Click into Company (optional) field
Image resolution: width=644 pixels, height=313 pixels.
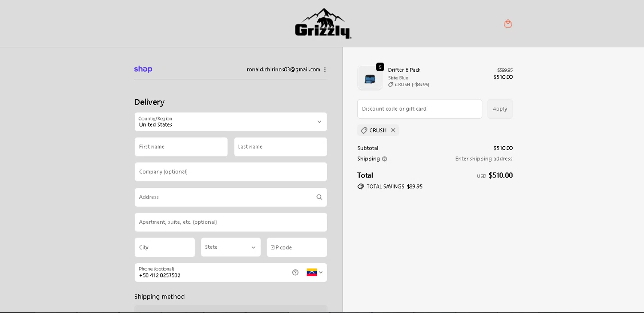[231, 172]
